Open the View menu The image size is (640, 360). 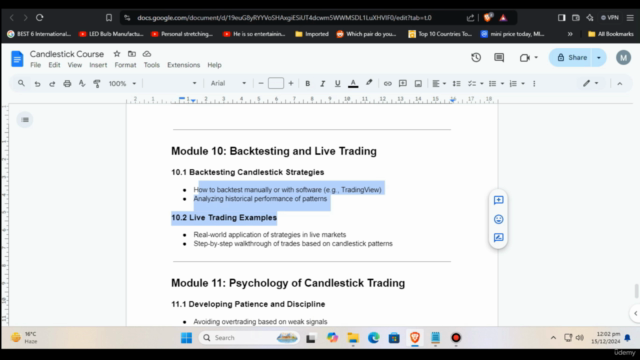pyautogui.click(x=75, y=65)
